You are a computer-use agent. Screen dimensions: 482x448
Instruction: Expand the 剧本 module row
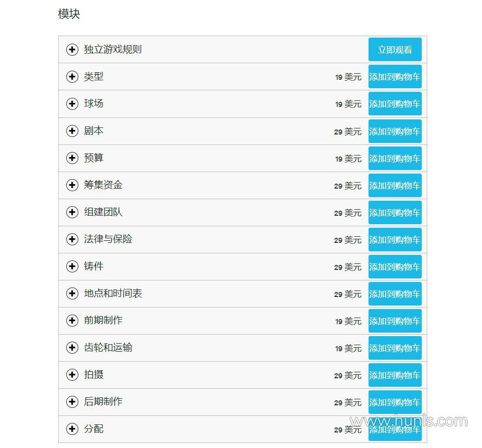(72, 131)
